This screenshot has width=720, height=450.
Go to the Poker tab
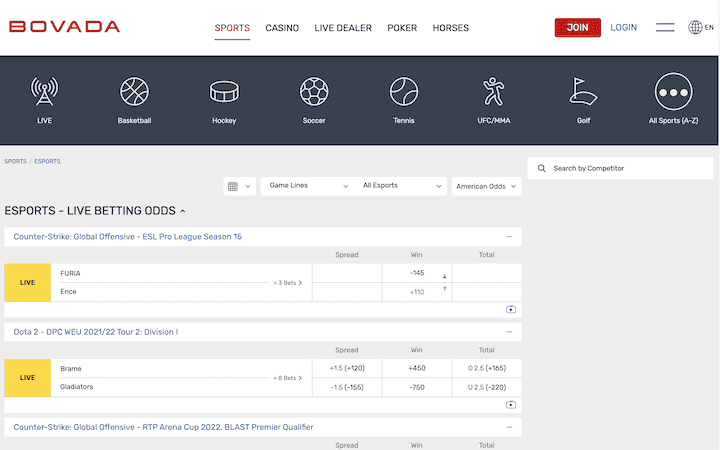(402, 28)
